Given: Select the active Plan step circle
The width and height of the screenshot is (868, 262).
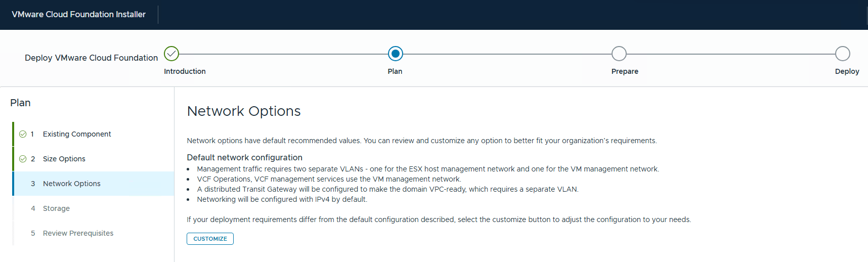Looking at the screenshot, I should coord(396,54).
